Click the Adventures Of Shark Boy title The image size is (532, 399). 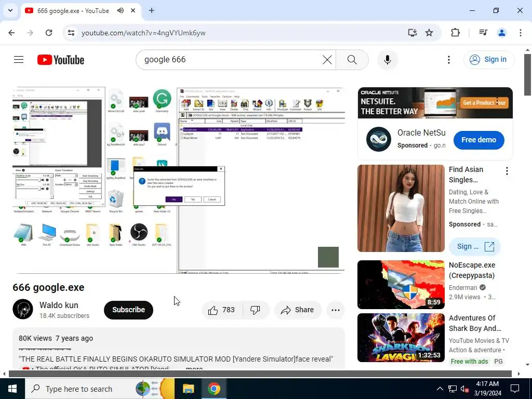(x=475, y=323)
